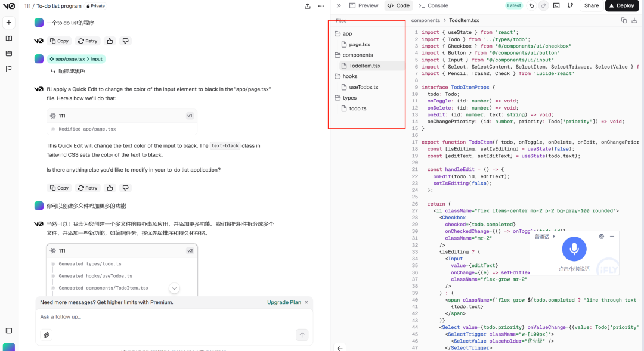Give a thumbs up to the first response
Image resolution: width=644 pixels, height=351 pixels.
click(x=110, y=41)
